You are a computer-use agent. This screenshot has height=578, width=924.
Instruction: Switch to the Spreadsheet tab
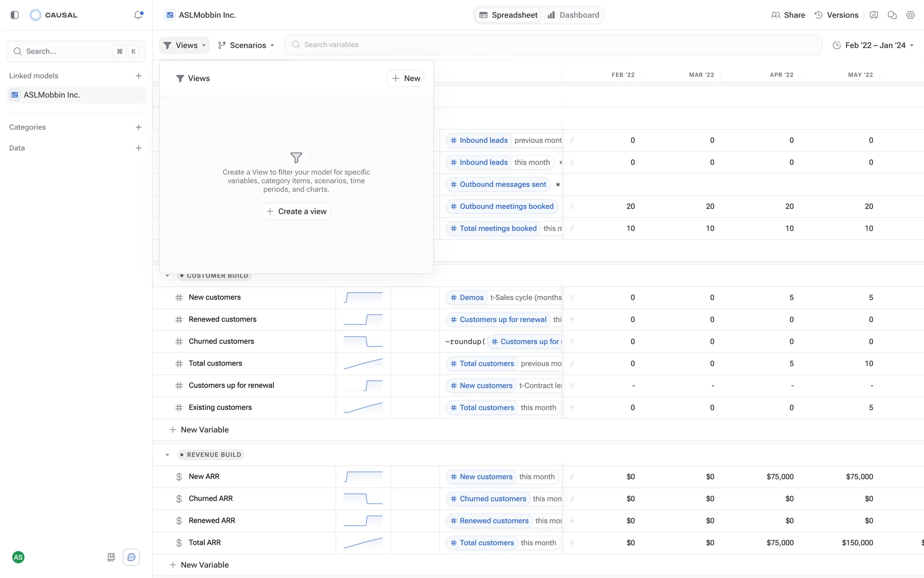coord(509,15)
